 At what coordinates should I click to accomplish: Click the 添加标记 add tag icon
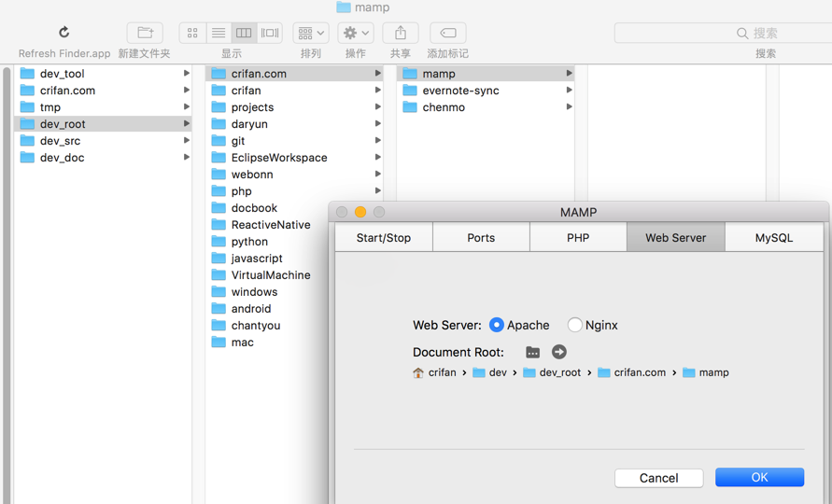[x=448, y=33]
